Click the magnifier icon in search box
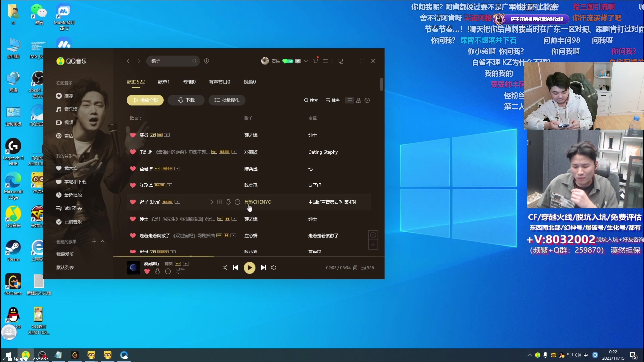Screen dimensions: 644x362 [194, 61]
